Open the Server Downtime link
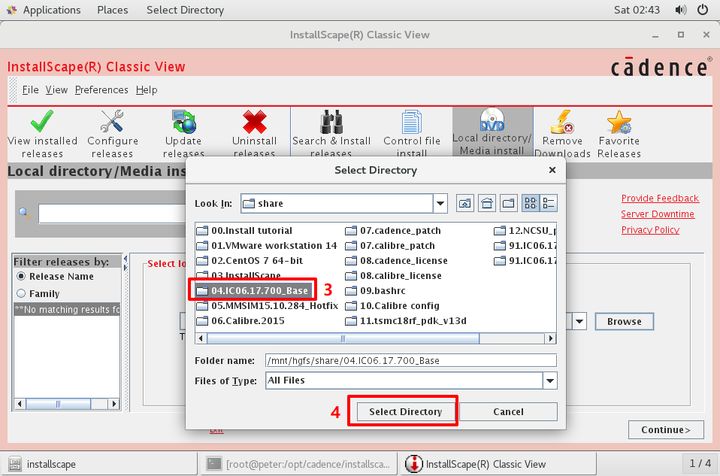 tap(658, 214)
